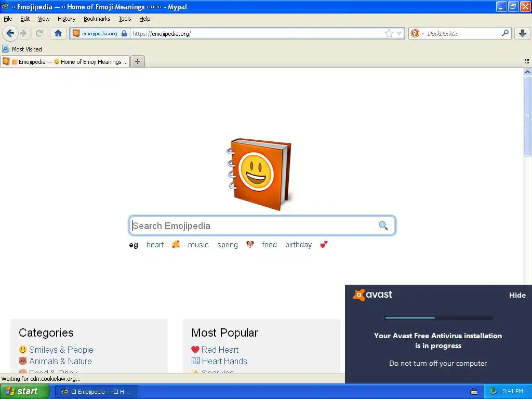Click the Emojipedia taskbar window button
The width and height of the screenshot is (532, 399).
pyautogui.click(x=97, y=392)
